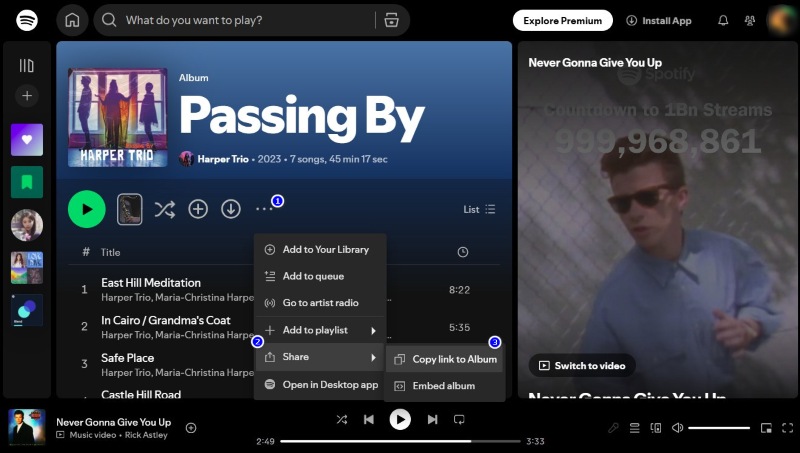Open miniplayer icon
The image size is (800, 453).
(x=766, y=428)
